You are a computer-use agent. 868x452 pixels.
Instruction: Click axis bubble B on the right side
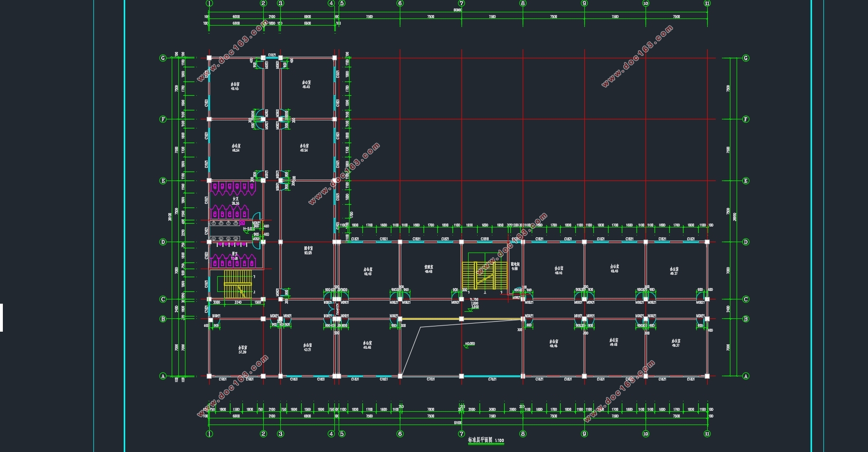click(x=746, y=319)
